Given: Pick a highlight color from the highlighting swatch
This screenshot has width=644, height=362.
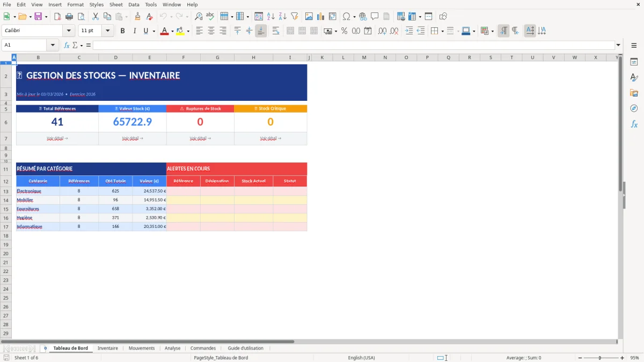Looking at the screenshot, I should point(181,31).
